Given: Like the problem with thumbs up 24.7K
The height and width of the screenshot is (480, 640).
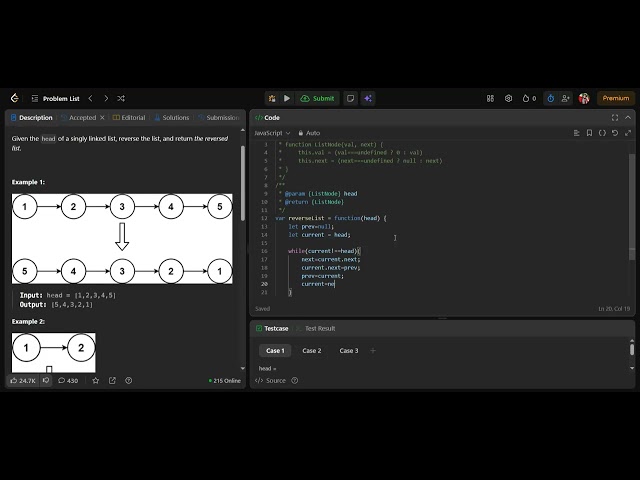Looking at the screenshot, I should pos(23,380).
